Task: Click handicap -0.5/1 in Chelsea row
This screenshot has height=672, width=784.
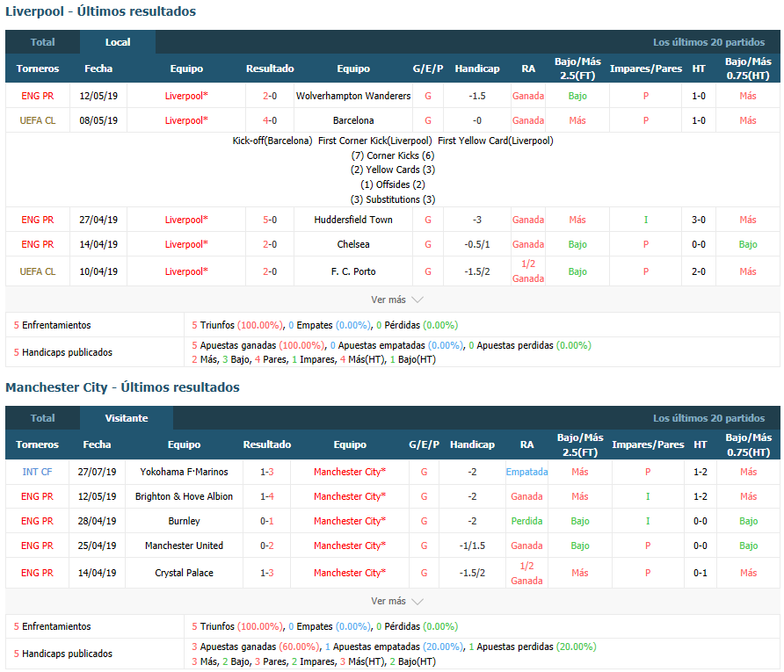Action: pyautogui.click(x=477, y=244)
